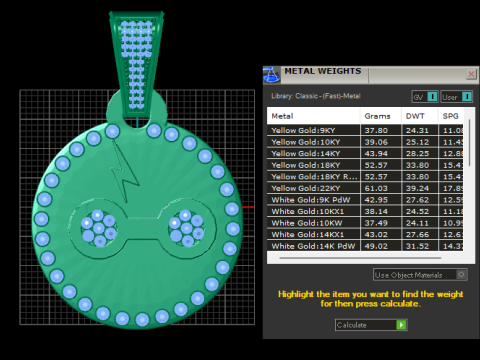The width and height of the screenshot is (480, 360).
Task: Toggle the User library switch
Action: click(457, 97)
